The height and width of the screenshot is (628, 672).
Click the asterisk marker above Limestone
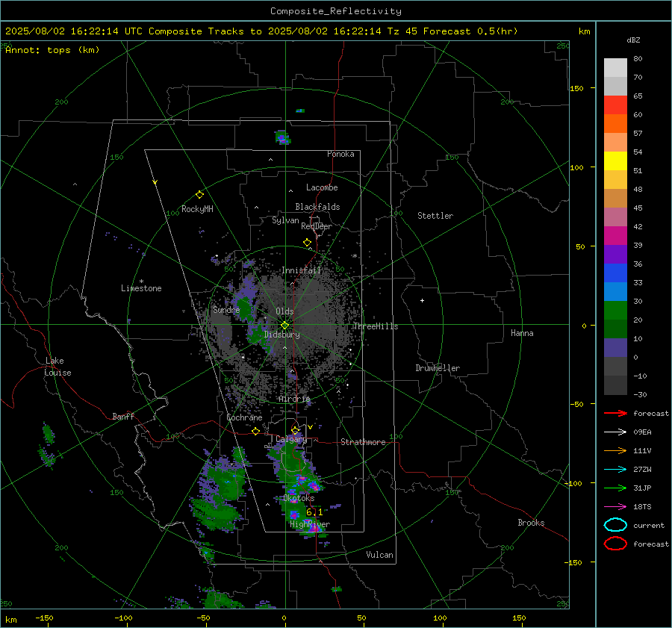[x=141, y=282]
